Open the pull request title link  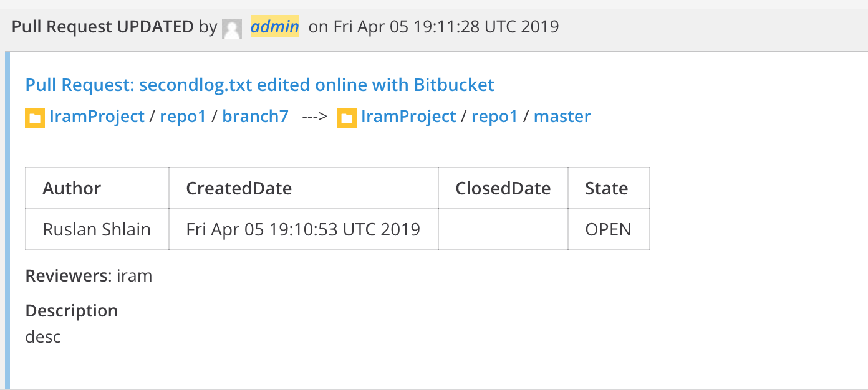pos(260,85)
